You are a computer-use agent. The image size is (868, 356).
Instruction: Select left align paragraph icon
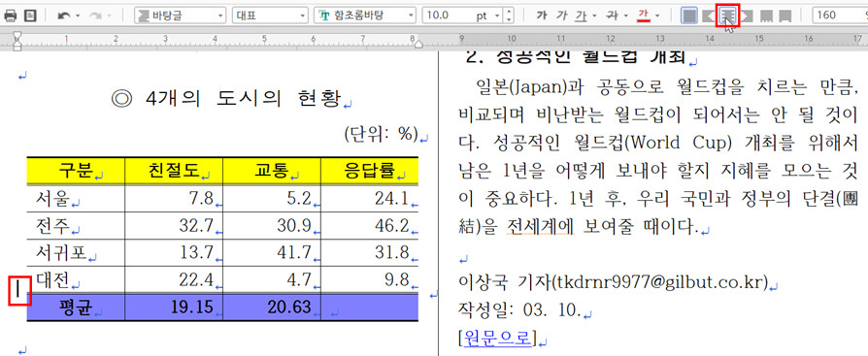(708, 16)
